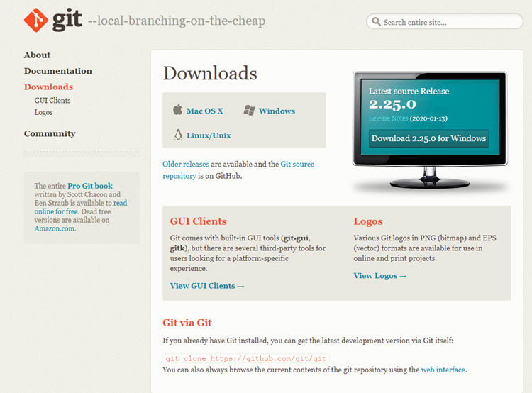
Task: Open the Amazon.com link
Action: 55,228
